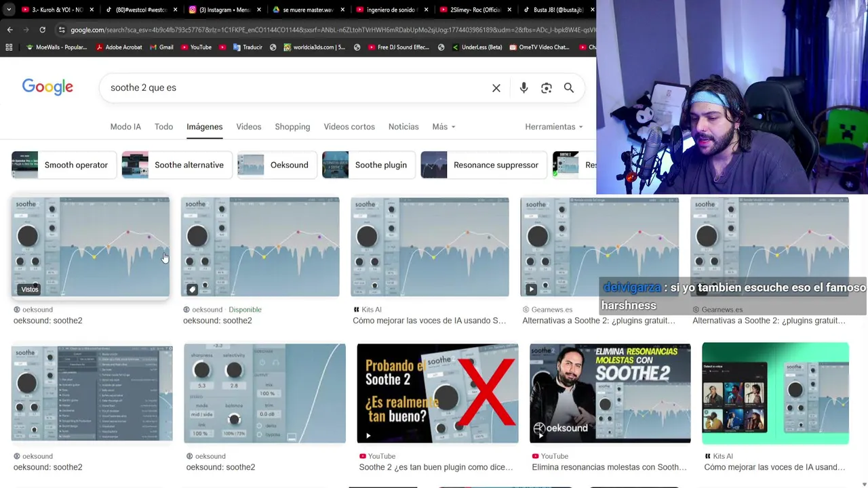The image size is (868, 488).
Task: Open the OmeTV Video Chat bookmark
Action: coord(538,47)
